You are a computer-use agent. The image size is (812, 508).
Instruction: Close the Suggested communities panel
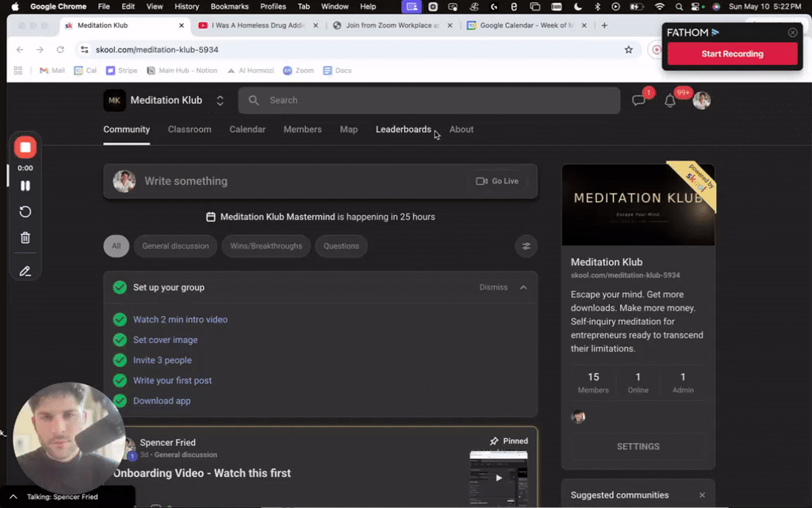703,495
